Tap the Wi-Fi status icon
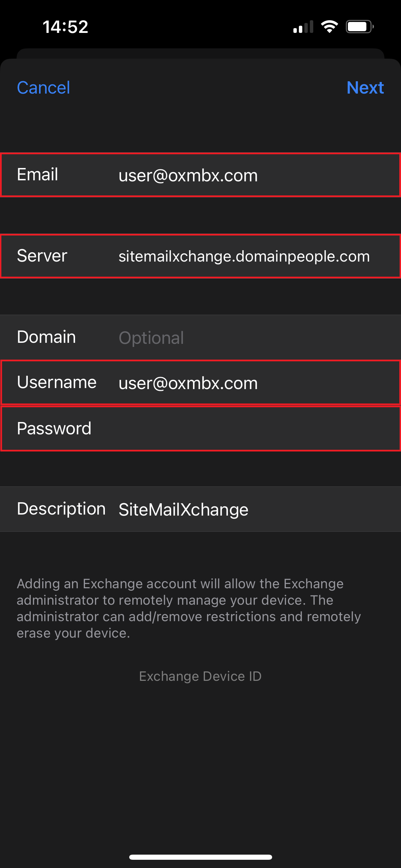 click(329, 26)
